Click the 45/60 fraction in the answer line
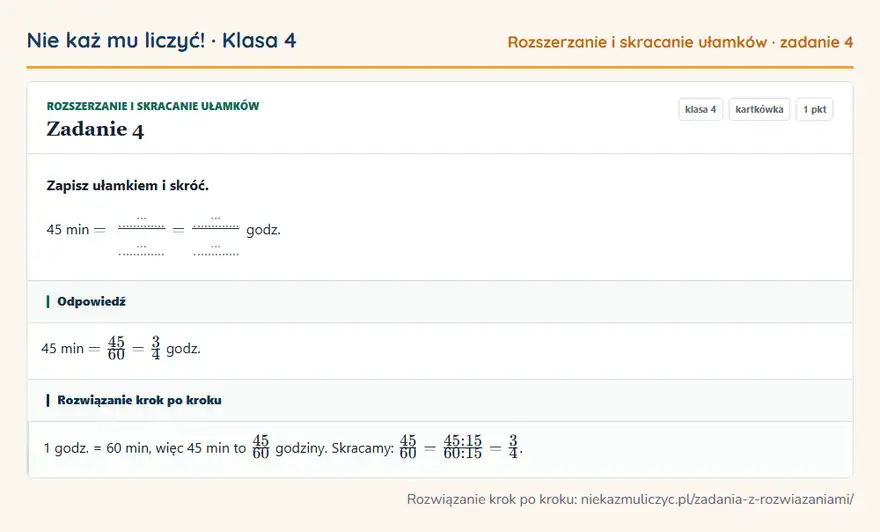 [116, 348]
